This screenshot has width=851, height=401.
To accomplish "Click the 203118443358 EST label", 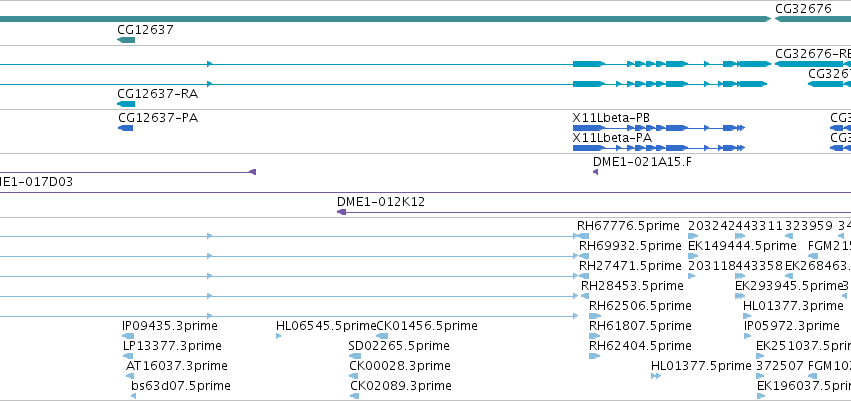I will click(735, 265).
